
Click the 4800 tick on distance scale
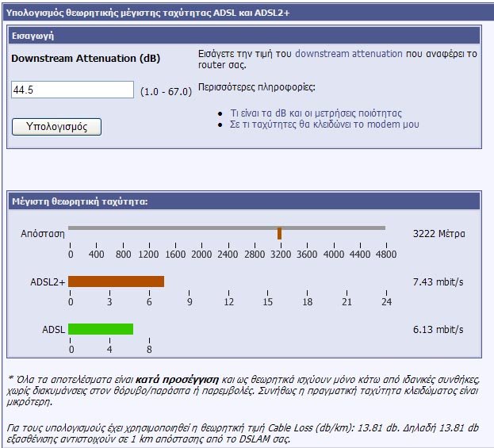pyautogui.click(x=386, y=254)
